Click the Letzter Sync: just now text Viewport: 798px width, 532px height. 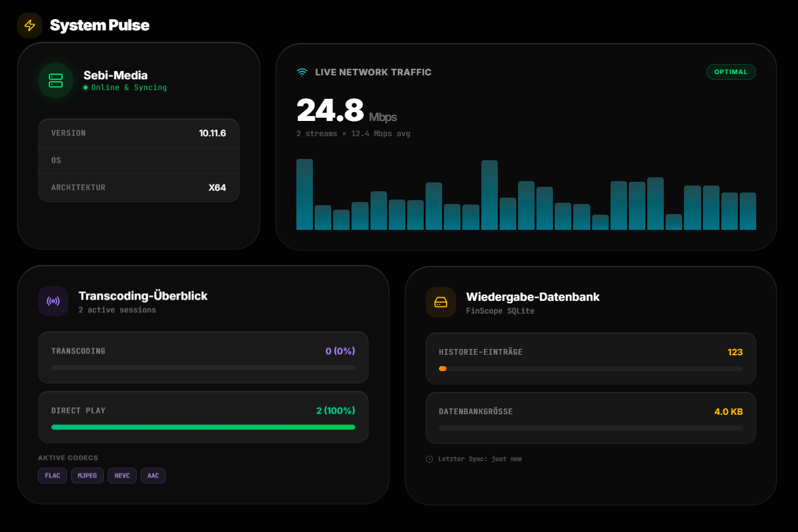click(x=480, y=459)
